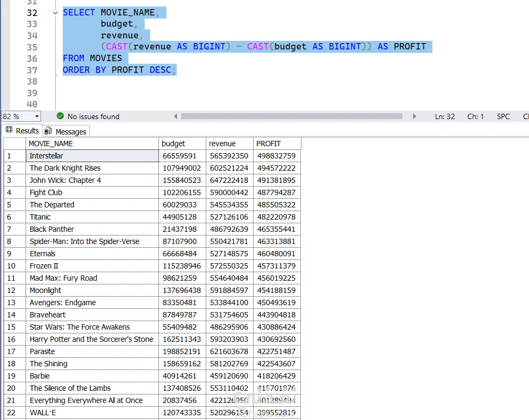Open the Results tab
This screenshot has width=529, height=420.
[22, 131]
